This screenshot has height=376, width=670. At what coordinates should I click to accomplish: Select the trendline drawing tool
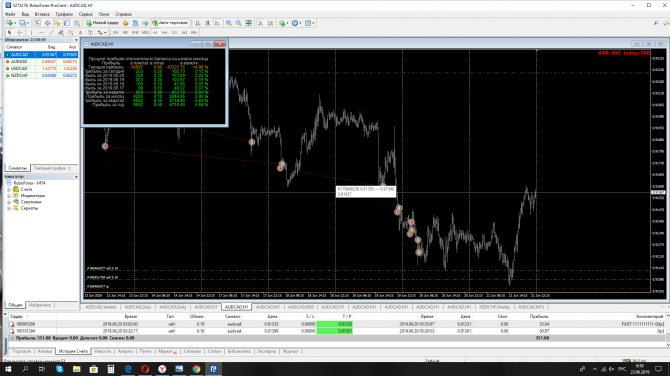(51, 32)
